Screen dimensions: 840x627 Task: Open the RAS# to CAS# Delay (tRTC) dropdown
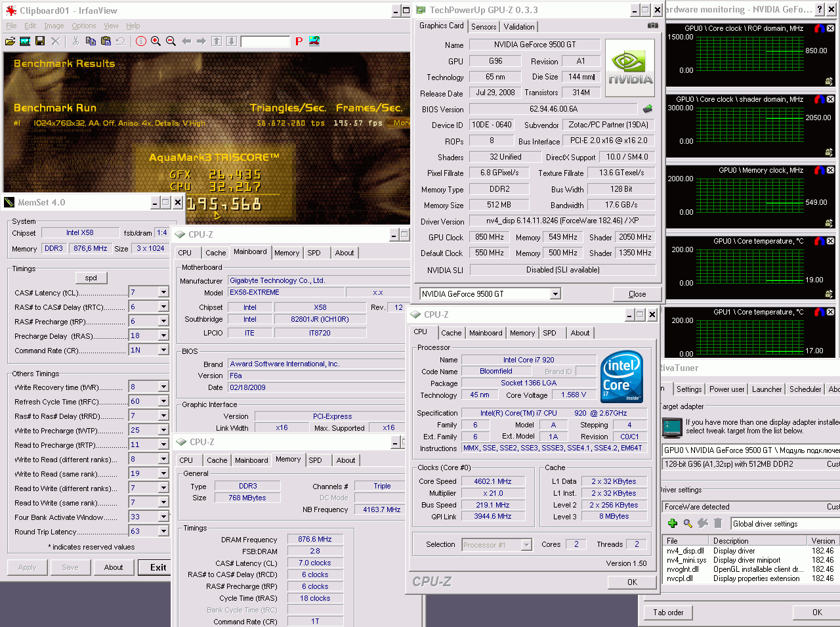click(x=163, y=307)
